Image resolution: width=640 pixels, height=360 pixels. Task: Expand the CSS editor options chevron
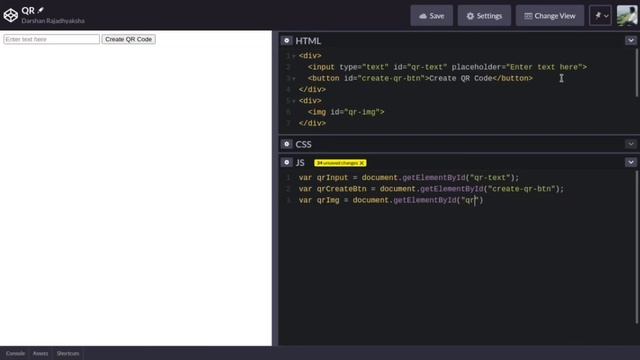point(631,144)
